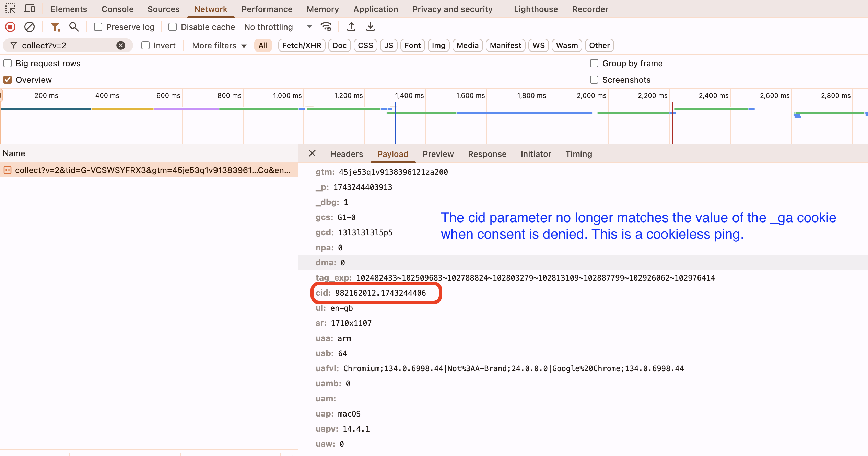The image size is (868, 456).
Task: Uncheck the Overview checkbox
Action: click(8, 80)
